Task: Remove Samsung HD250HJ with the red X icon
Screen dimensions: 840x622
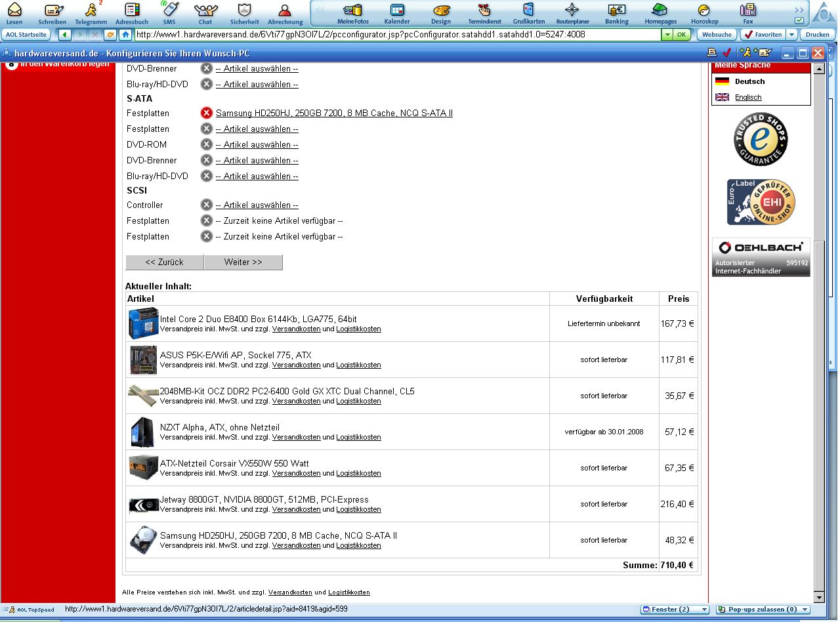Action: pos(207,113)
